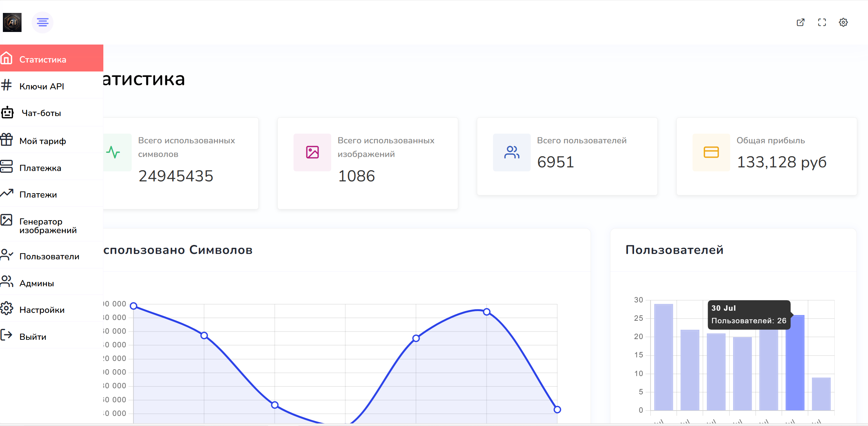
Task: Select the Статистика menu item
Action: click(52, 58)
